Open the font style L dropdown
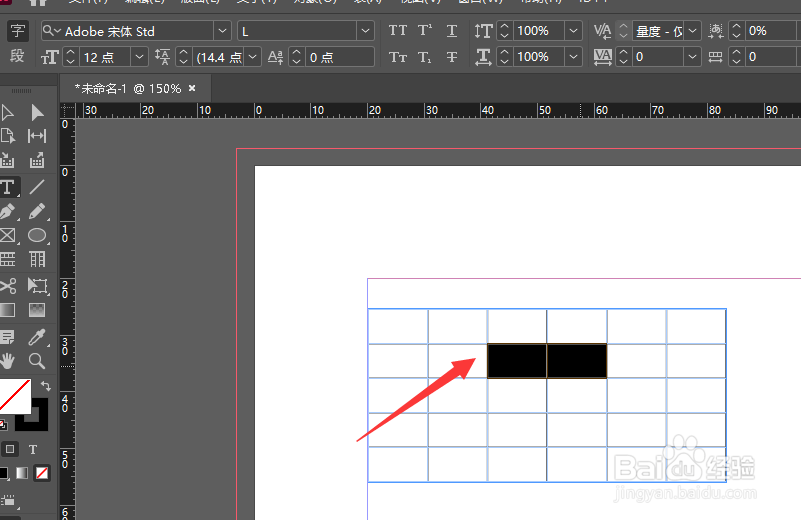Viewport: 801px width, 520px height. pos(365,31)
